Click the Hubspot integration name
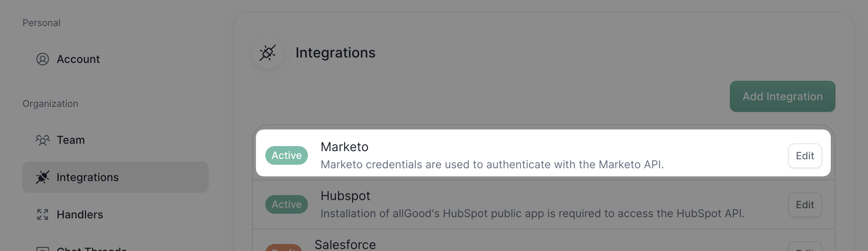868x251 pixels. (345, 196)
